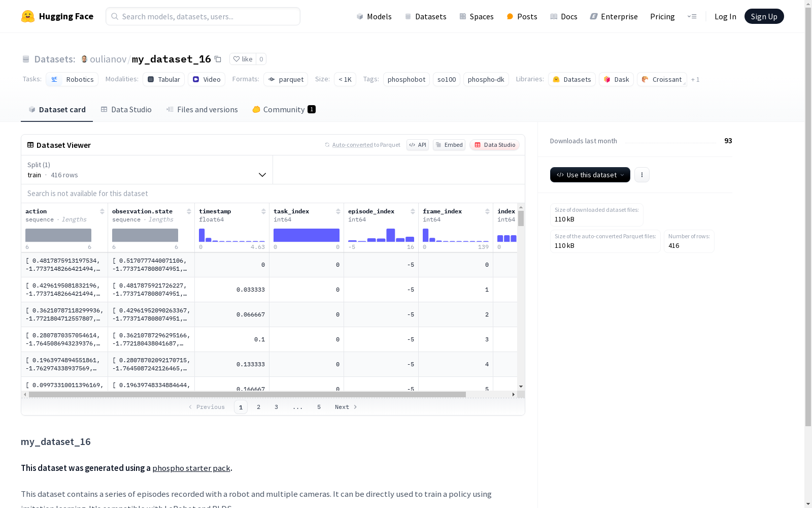Go to Models in top navigation

(x=374, y=16)
